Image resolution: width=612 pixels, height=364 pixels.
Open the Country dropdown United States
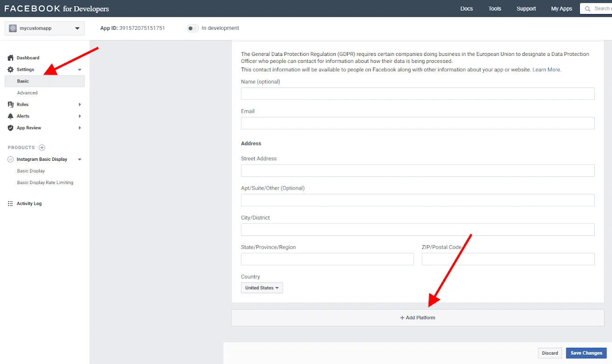pos(262,288)
